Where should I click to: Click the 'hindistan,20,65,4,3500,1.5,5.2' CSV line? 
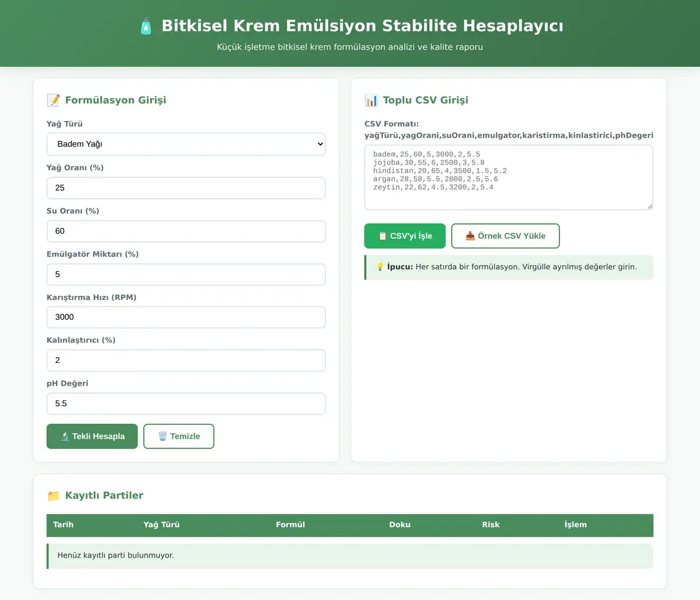point(440,171)
